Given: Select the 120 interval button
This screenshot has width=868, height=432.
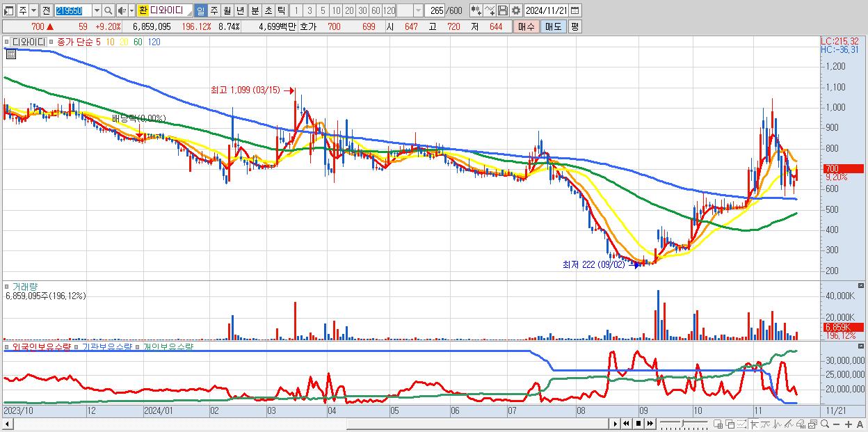Looking at the screenshot, I should 389,10.
